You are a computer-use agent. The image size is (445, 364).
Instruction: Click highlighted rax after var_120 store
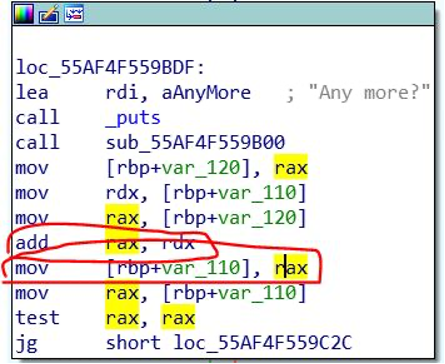point(291,168)
